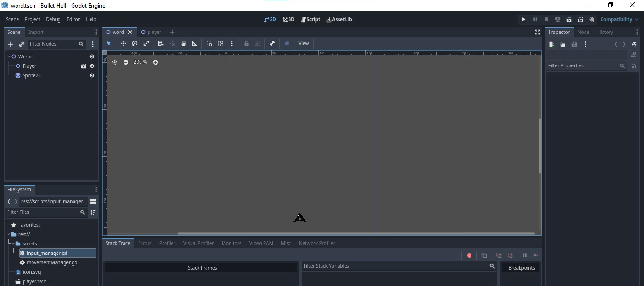Toggle visibility of the Player node
The width and height of the screenshot is (644, 286).
[92, 66]
